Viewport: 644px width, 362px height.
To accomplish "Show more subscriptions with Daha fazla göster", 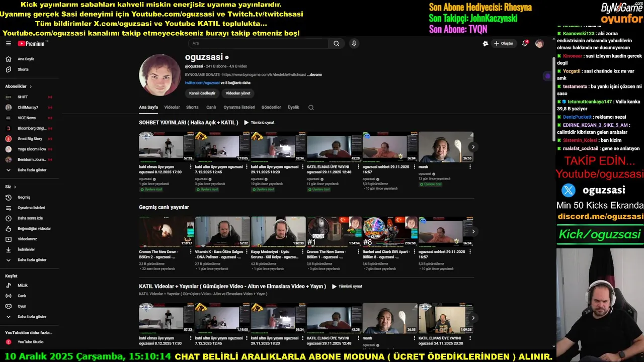I will 32,170.
